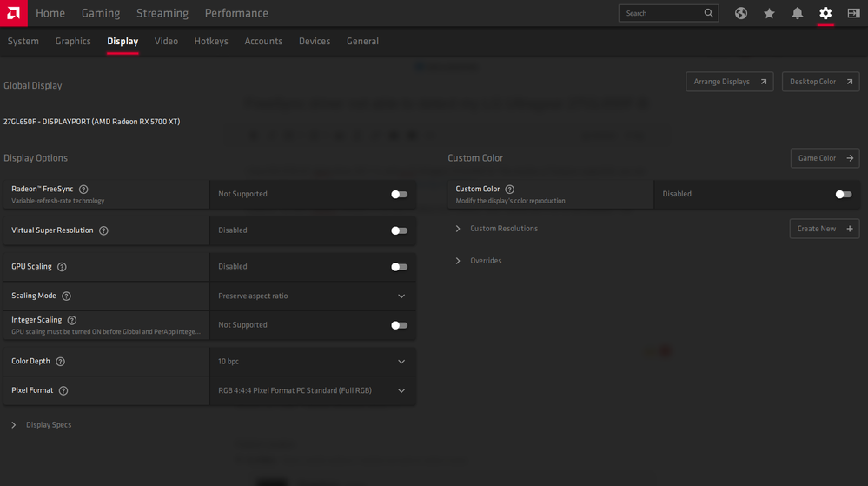Screen dimensions: 868x486
Task: Click Arrange Displays button
Action: 730,82
